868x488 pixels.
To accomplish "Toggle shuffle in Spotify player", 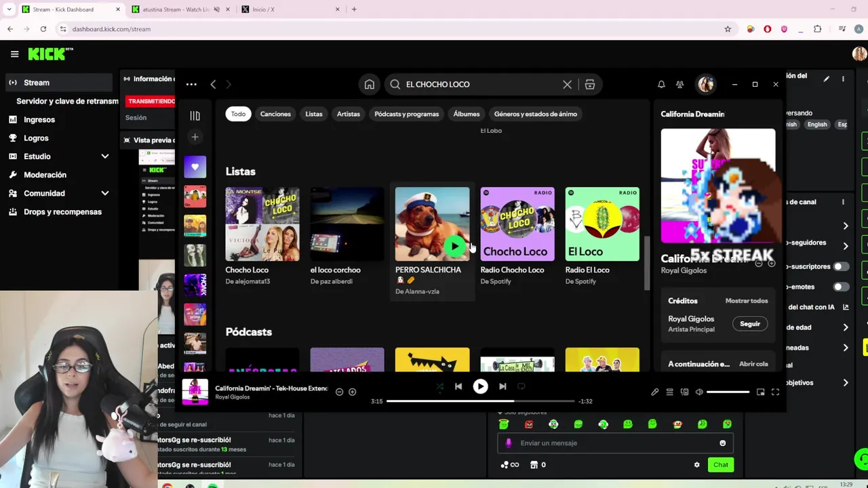I will click(x=439, y=386).
